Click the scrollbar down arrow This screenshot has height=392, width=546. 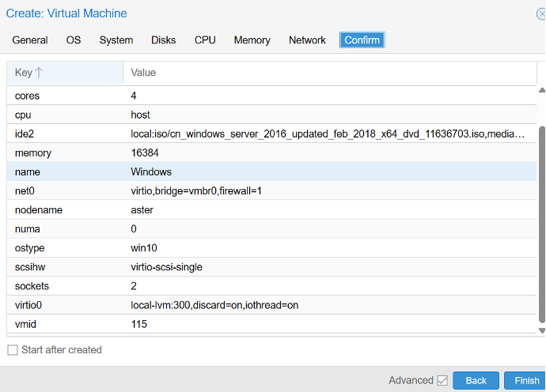point(542,330)
